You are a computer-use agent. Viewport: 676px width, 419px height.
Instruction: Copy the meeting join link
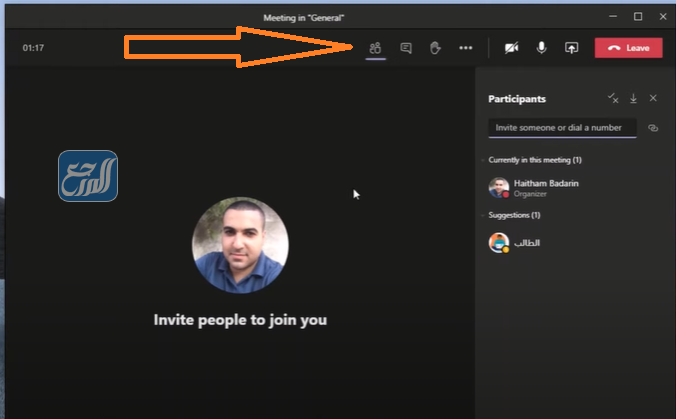653,128
